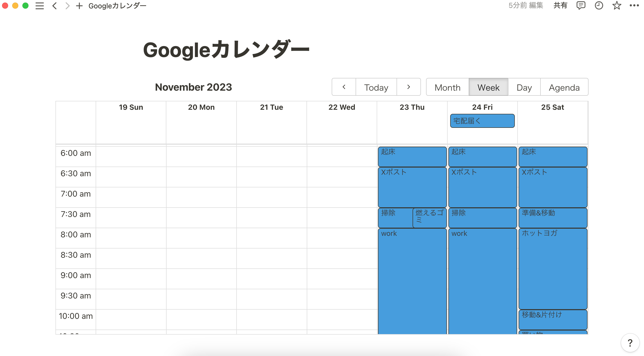Click the 10:00 am time label
The width and height of the screenshot is (644, 356).
(x=76, y=316)
